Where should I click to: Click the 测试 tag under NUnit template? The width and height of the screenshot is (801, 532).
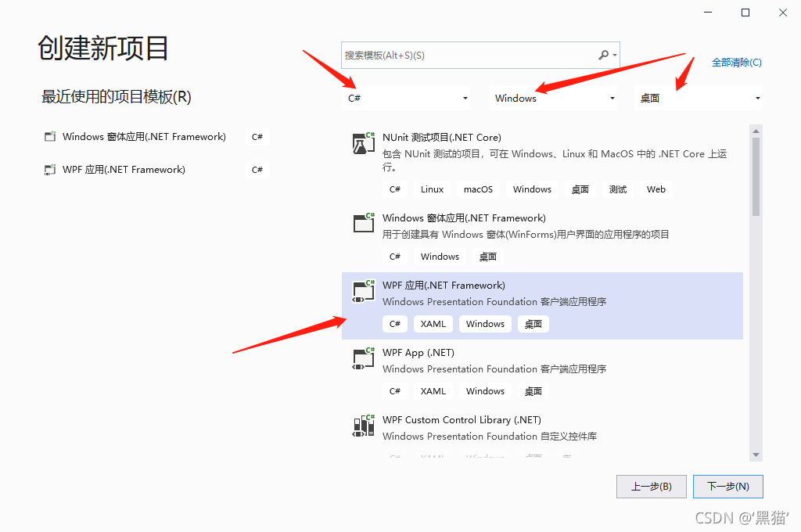tap(618, 189)
